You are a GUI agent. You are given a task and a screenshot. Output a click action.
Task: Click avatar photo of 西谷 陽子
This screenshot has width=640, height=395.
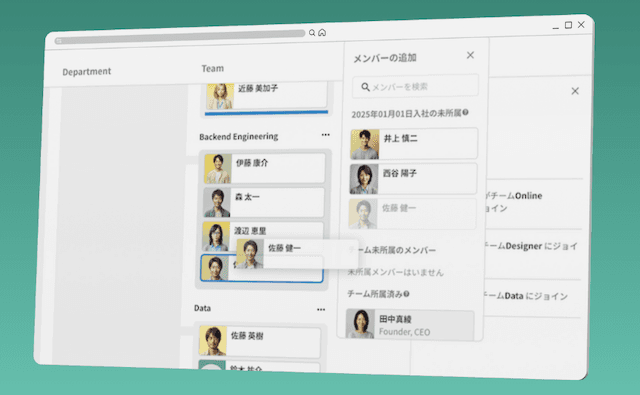364,179
